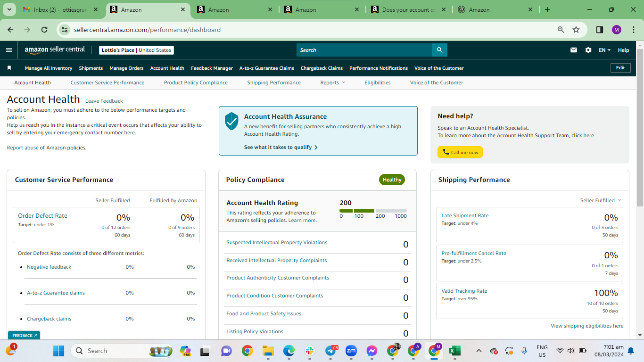The image size is (644, 362).
Task: Open Performance Notifications in the favorites bar
Action: [x=379, y=68]
